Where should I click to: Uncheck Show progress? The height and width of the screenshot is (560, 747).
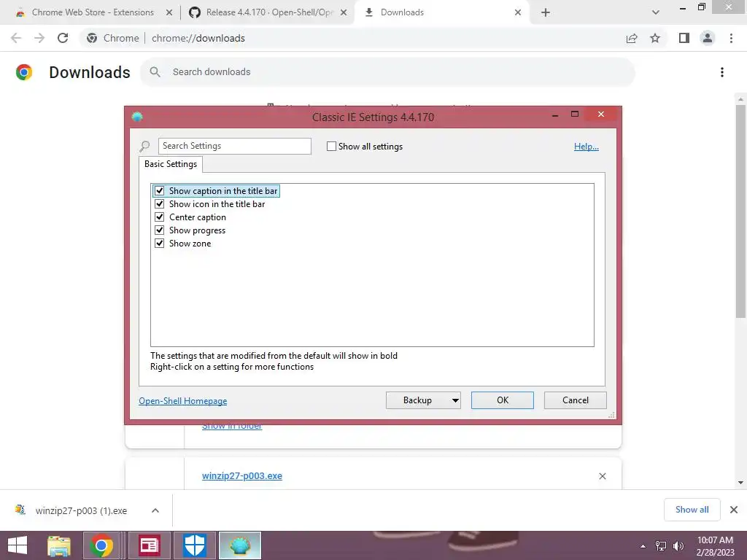point(160,230)
